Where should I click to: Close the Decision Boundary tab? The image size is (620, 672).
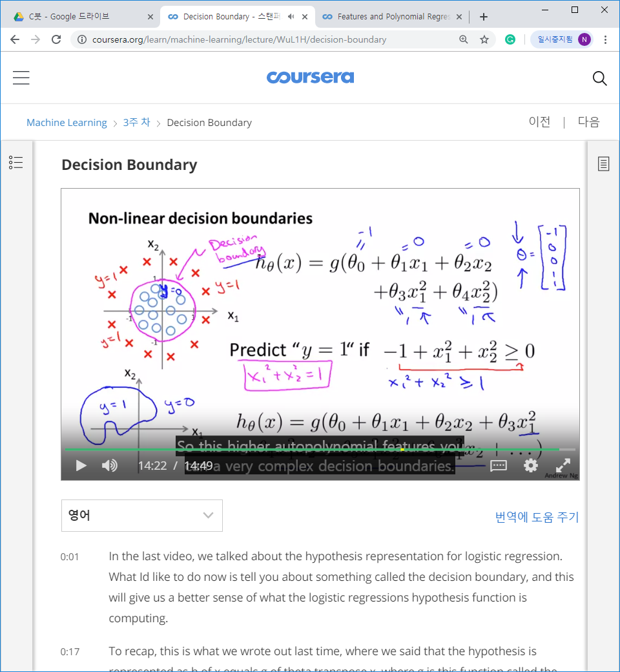coord(305,17)
